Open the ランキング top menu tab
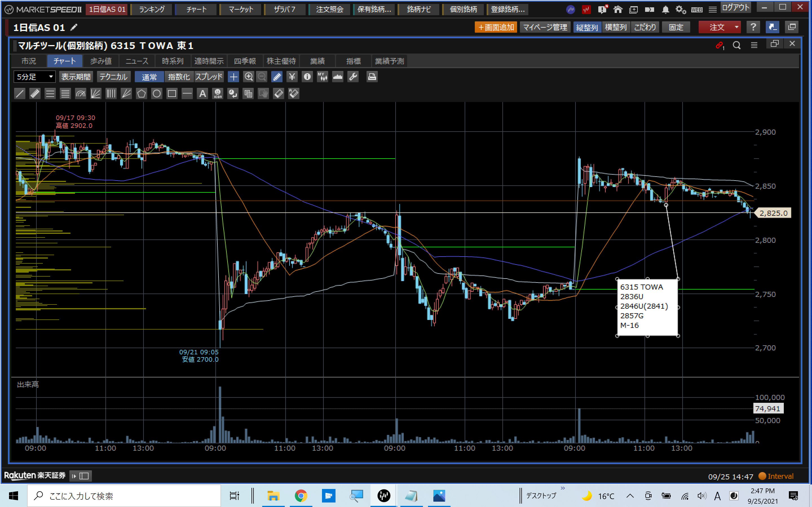The image size is (812, 507). point(152,9)
